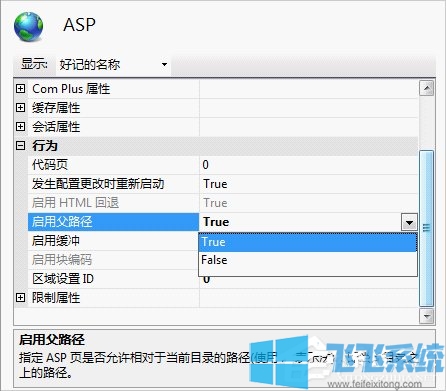This screenshot has width=446, height=391.
Task: Click the scrollbar up arrow
Action: pyautogui.click(x=426, y=88)
